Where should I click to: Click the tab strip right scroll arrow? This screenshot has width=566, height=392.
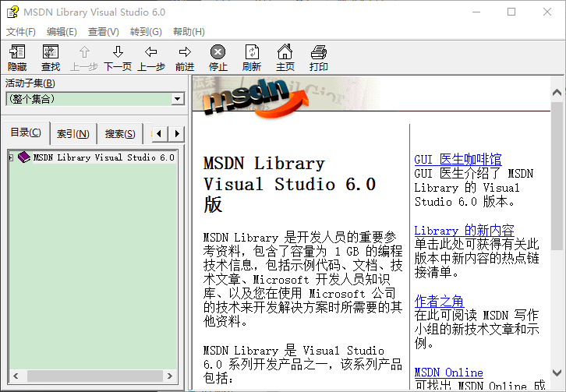tap(177, 134)
